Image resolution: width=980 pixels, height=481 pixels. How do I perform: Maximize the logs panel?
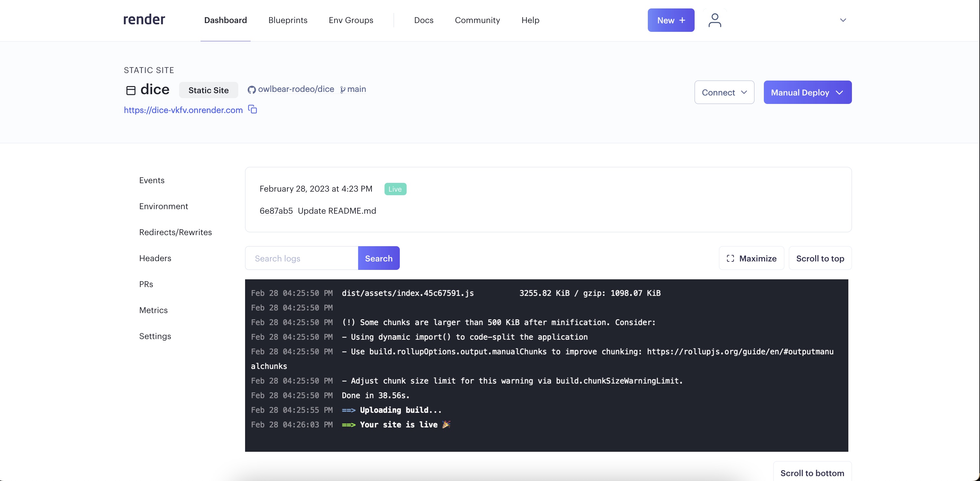coord(751,258)
